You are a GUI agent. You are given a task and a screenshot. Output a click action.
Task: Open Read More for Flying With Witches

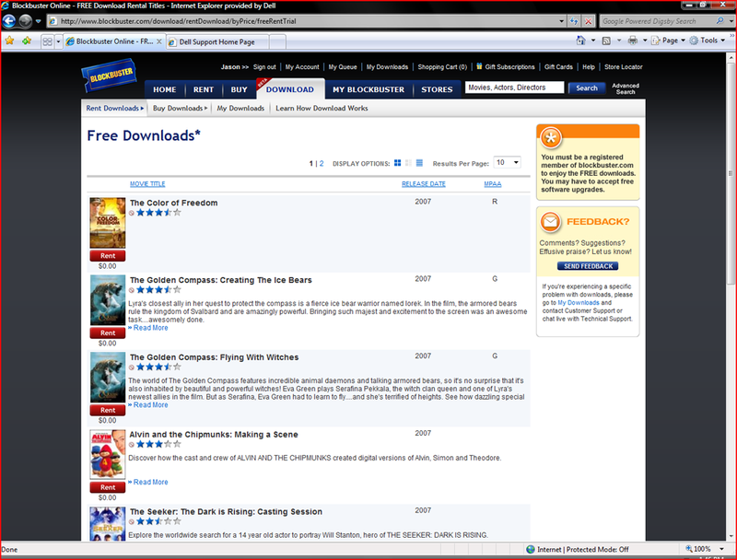pyautogui.click(x=150, y=405)
